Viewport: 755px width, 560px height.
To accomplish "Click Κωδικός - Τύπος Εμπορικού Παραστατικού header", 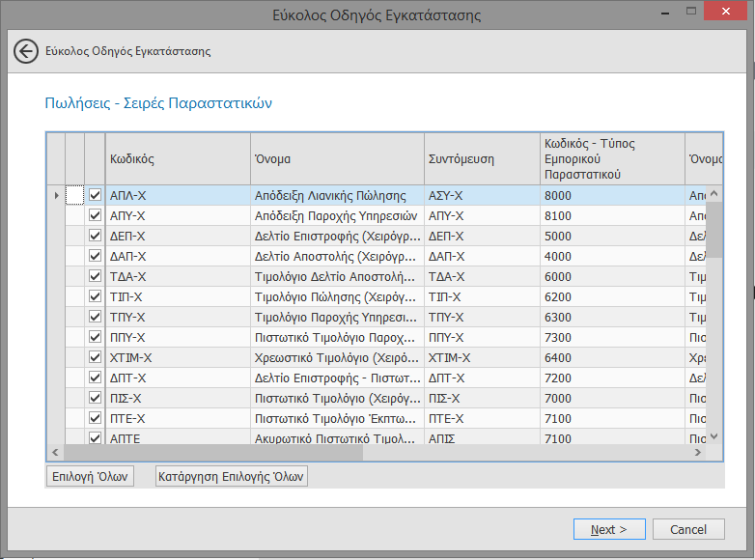I will 612,159.
